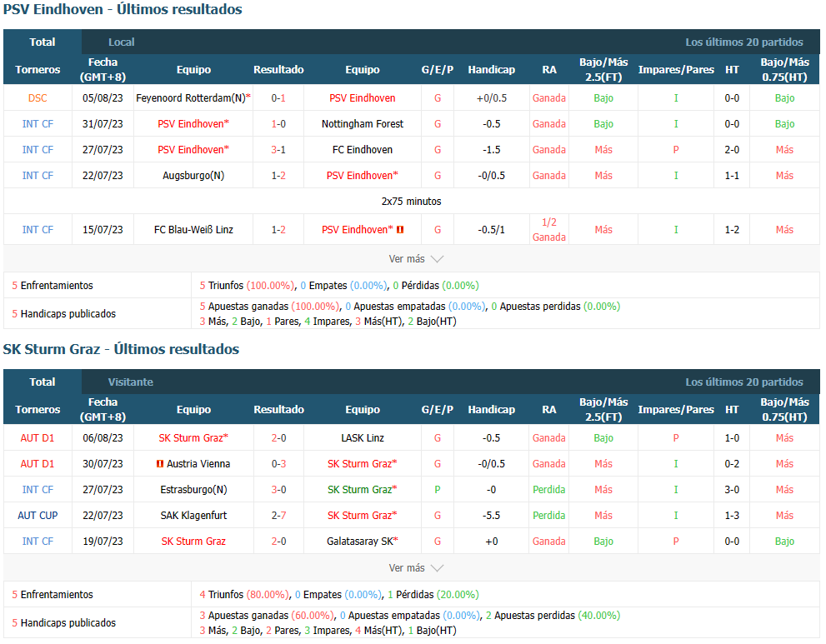Click 'Perdida' in Estrasburgo row
The height and width of the screenshot is (644, 826).
(549, 490)
